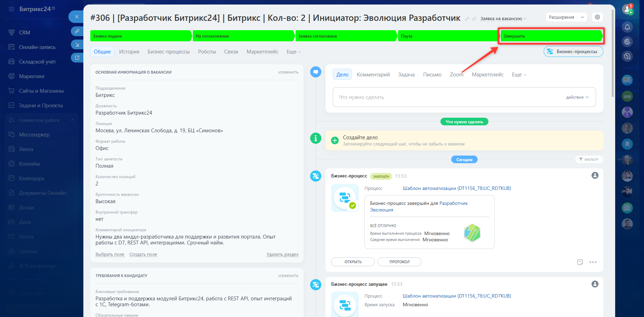
Task: Open the purple person avatar chat
Action: click(x=627, y=112)
